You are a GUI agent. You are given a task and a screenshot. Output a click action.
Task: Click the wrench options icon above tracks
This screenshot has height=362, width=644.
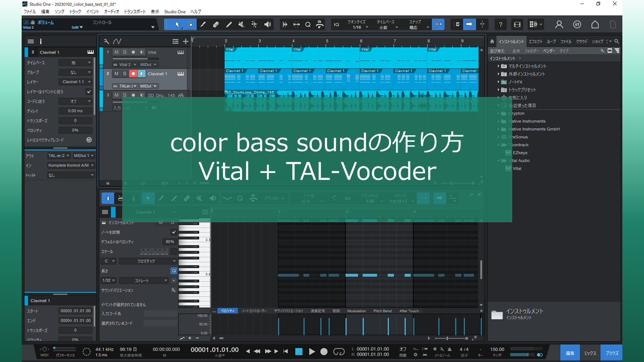[106, 41]
